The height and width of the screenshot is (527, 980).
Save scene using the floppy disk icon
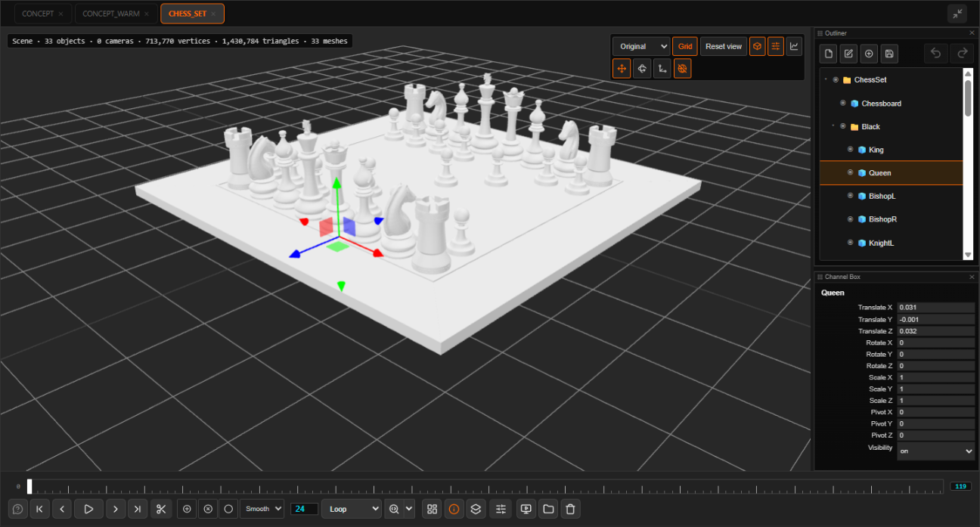point(889,53)
